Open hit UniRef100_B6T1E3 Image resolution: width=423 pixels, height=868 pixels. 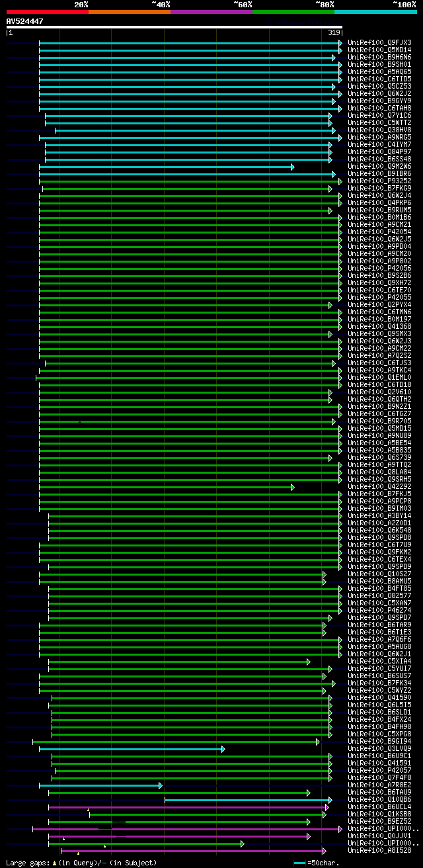click(380, 632)
